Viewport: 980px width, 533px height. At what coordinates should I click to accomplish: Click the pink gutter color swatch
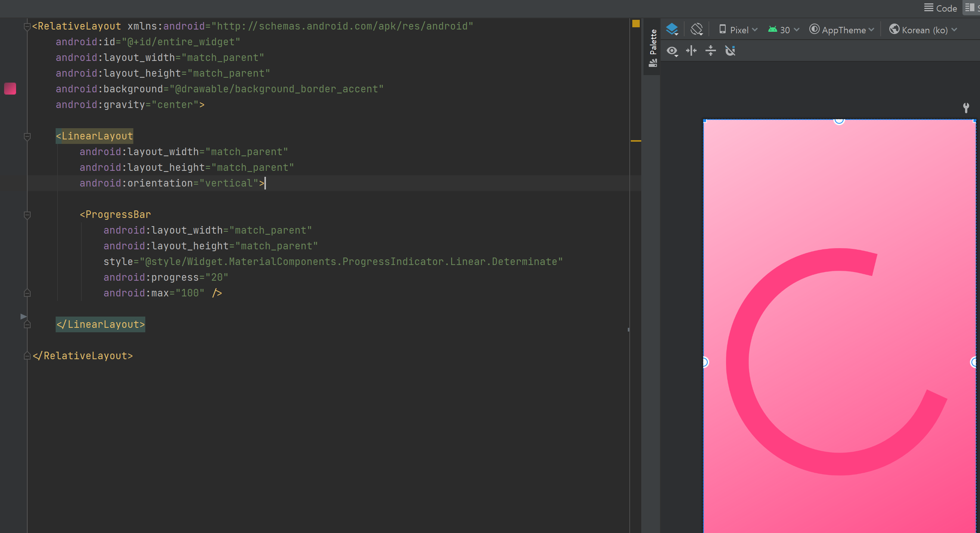click(x=10, y=89)
